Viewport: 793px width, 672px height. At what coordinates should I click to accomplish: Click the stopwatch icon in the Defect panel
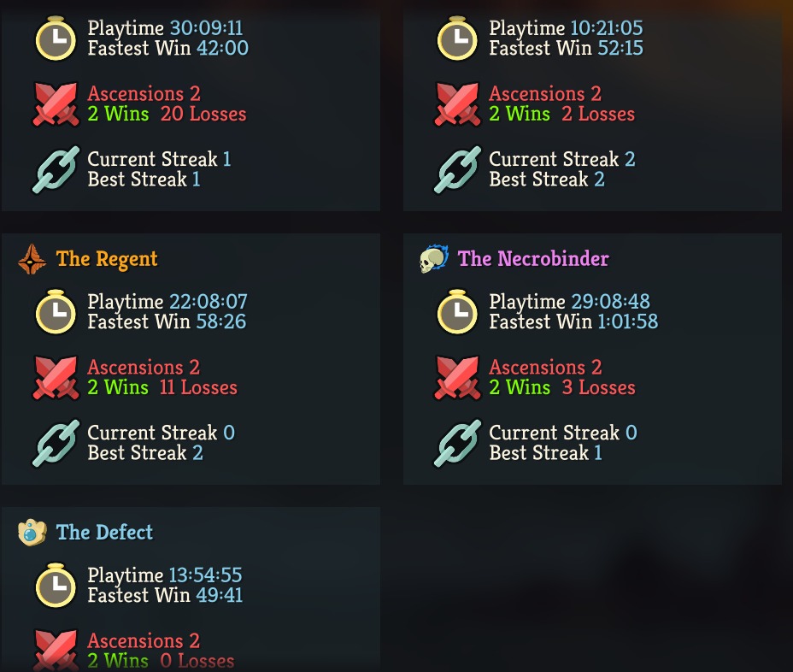click(x=56, y=585)
